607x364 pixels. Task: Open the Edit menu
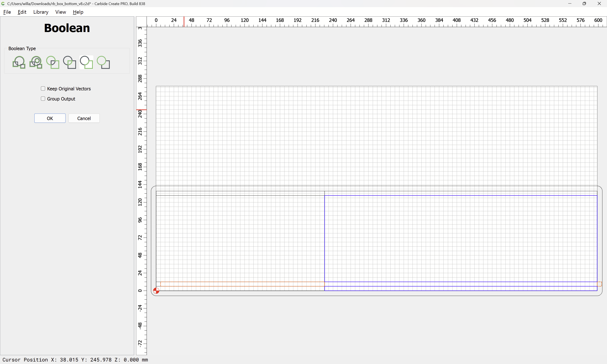click(22, 12)
